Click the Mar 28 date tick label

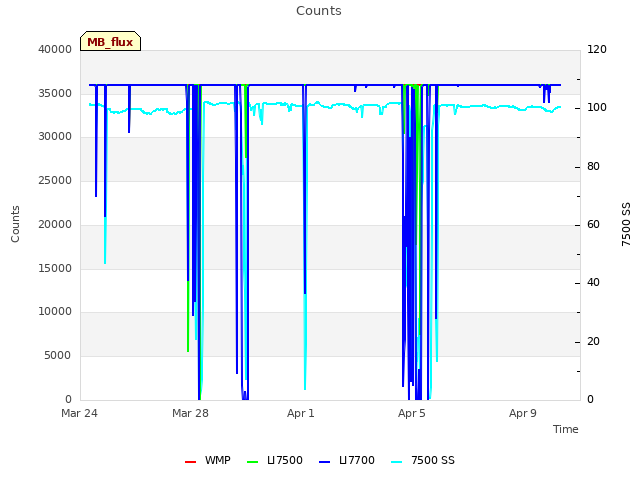(x=190, y=413)
